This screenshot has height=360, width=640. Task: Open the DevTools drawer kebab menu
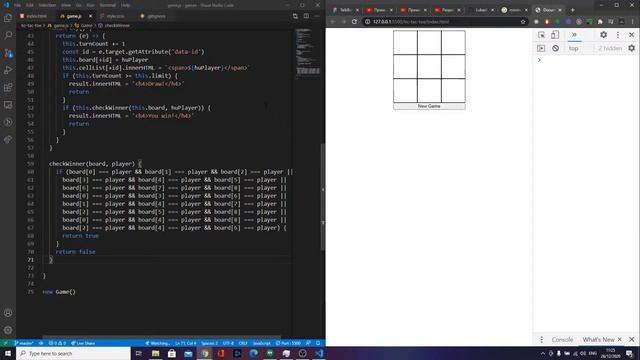tap(542, 339)
